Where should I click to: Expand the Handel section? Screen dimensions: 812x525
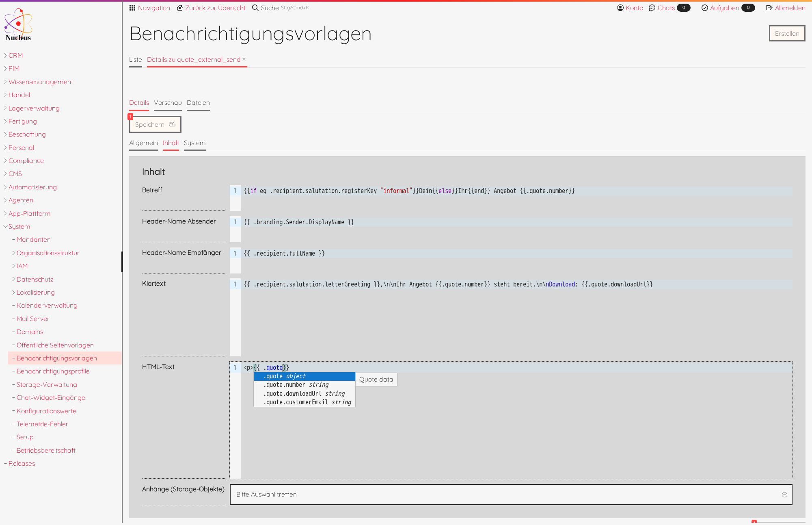click(x=5, y=95)
